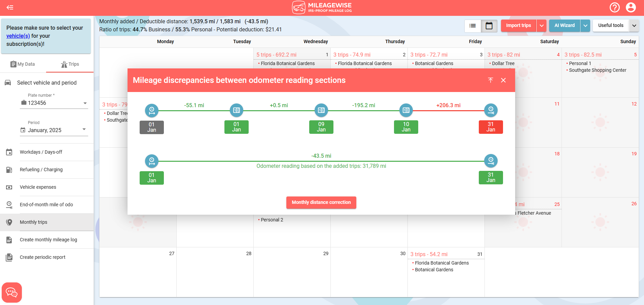Click the scroll-to-top arrow in dialog header
This screenshot has height=305, width=644.
(x=490, y=80)
